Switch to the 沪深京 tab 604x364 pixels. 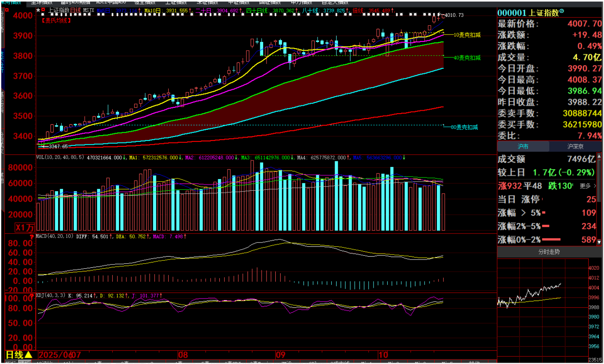point(575,146)
